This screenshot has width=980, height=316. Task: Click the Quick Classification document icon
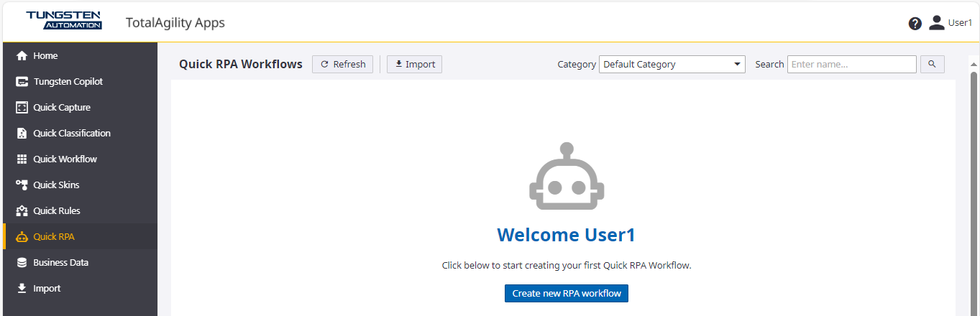click(x=22, y=134)
